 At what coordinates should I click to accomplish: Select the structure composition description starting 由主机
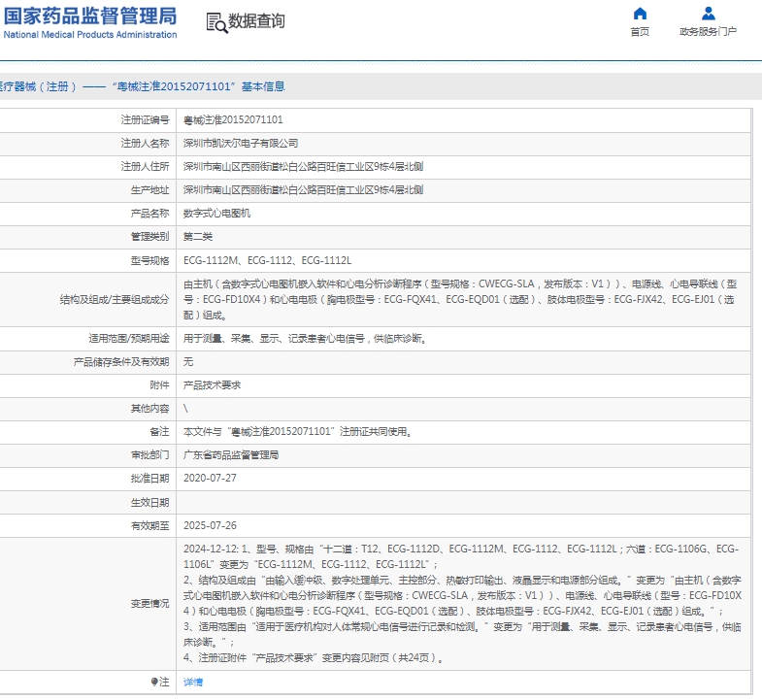[x=460, y=299]
